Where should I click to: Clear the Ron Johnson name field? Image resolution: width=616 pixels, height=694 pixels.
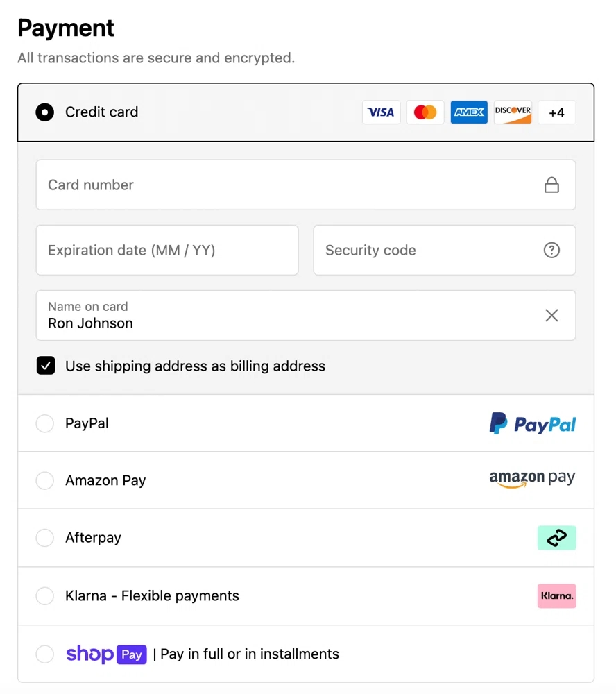pyautogui.click(x=551, y=315)
